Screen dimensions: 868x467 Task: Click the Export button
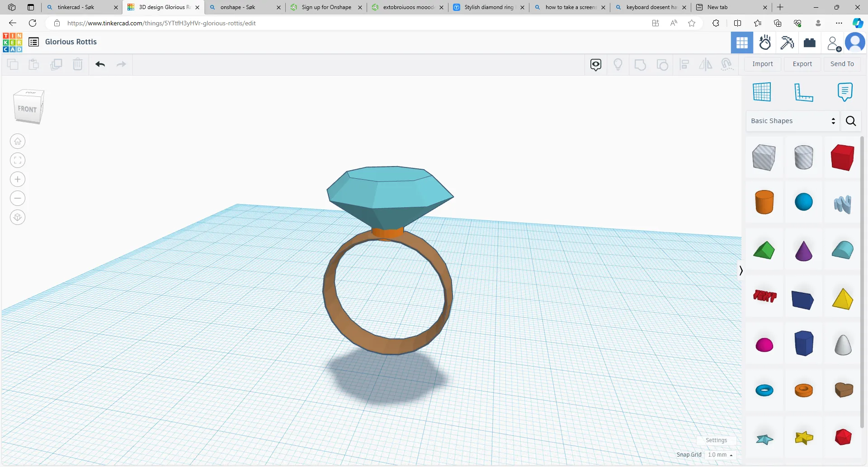tap(802, 64)
